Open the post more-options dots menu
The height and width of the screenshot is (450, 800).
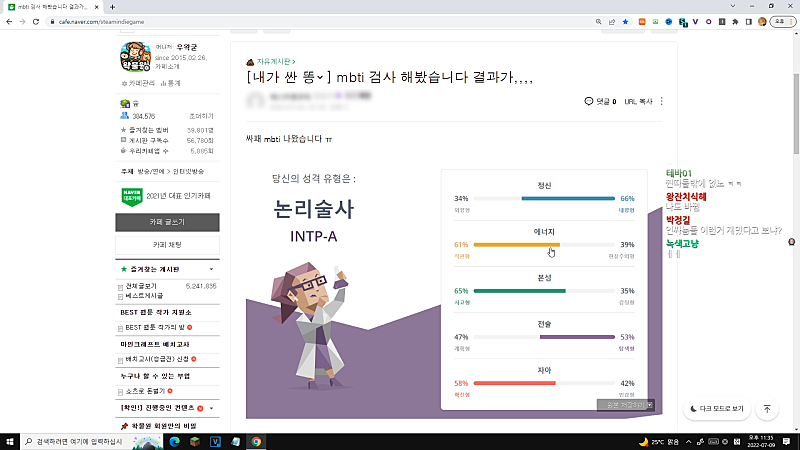coord(662,102)
